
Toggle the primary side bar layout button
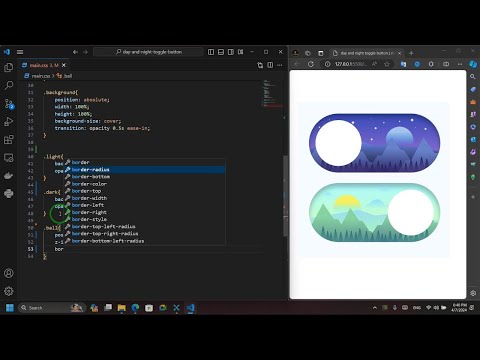(x=211, y=52)
